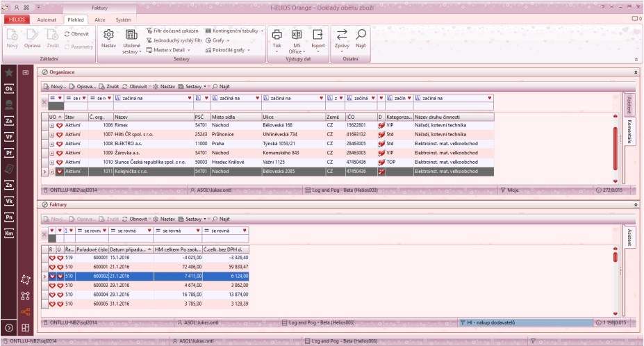
Task: Expand the Hilti ČR spol. s r.o. row
Action: click(x=51, y=134)
